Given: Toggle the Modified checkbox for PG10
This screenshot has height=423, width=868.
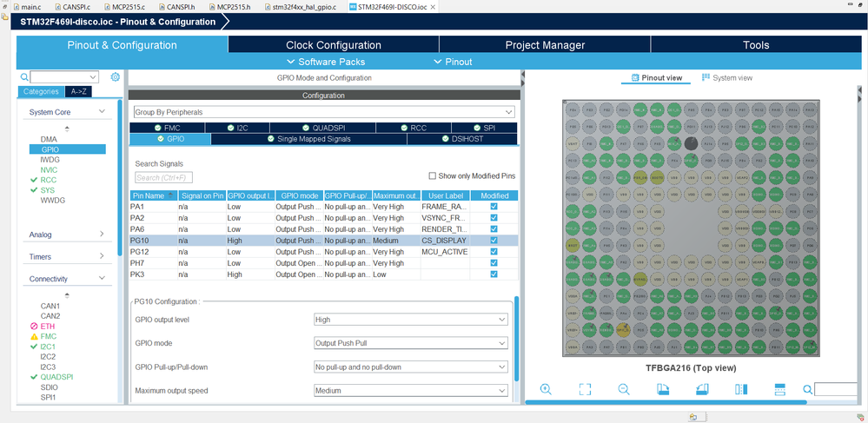Looking at the screenshot, I should point(494,241).
